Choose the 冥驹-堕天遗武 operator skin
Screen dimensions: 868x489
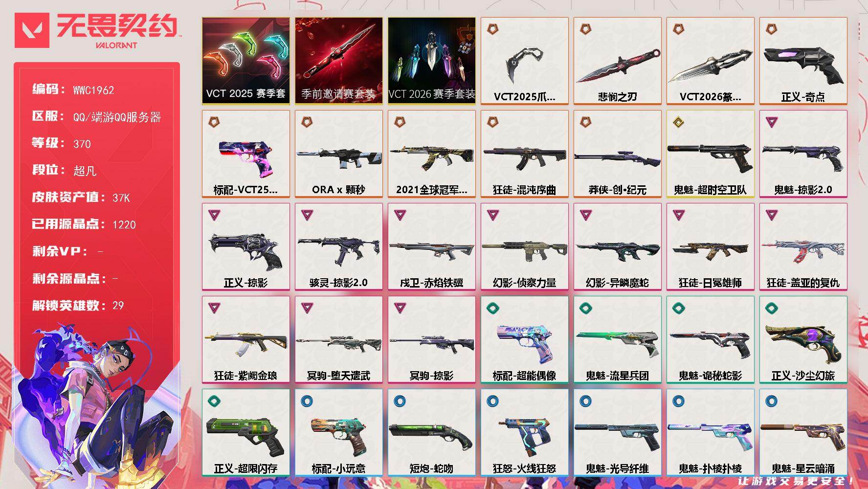click(338, 339)
